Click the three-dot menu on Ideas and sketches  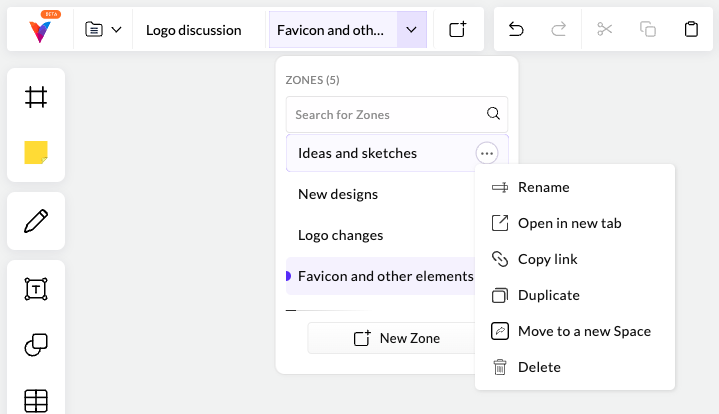tap(487, 153)
